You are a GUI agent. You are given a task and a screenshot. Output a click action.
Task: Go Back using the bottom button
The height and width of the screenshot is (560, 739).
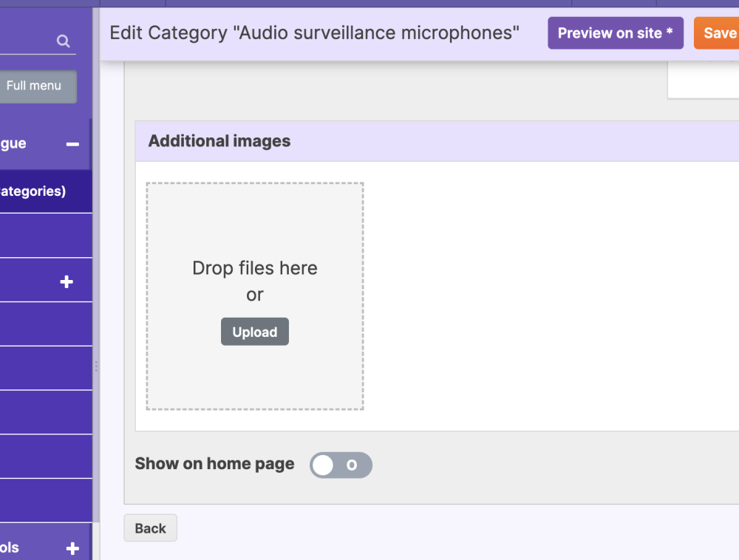[150, 528]
